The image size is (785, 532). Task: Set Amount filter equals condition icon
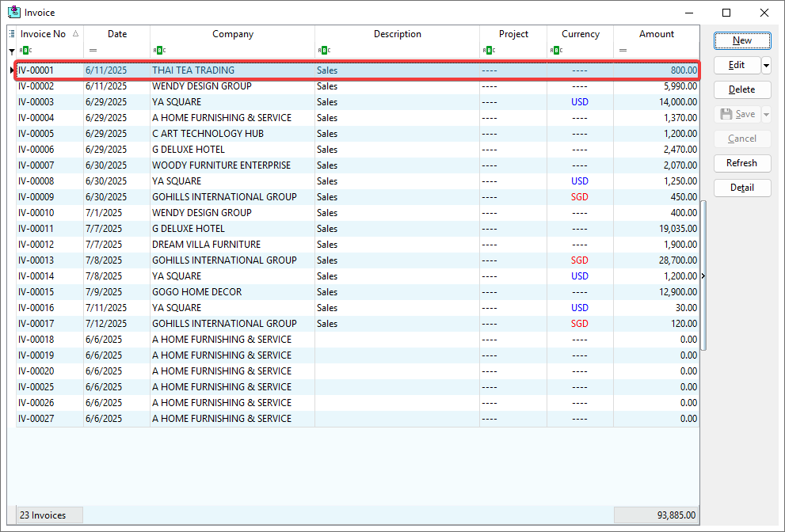pos(623,50)
